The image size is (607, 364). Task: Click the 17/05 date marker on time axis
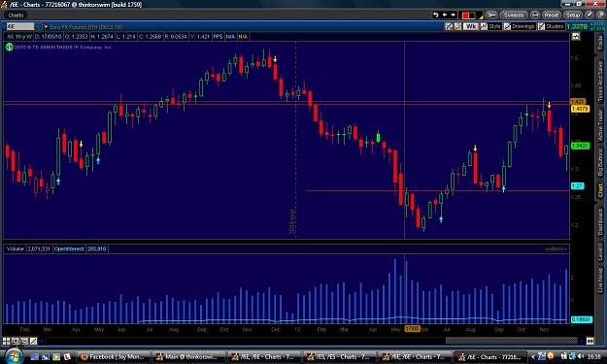coord(413,329)
